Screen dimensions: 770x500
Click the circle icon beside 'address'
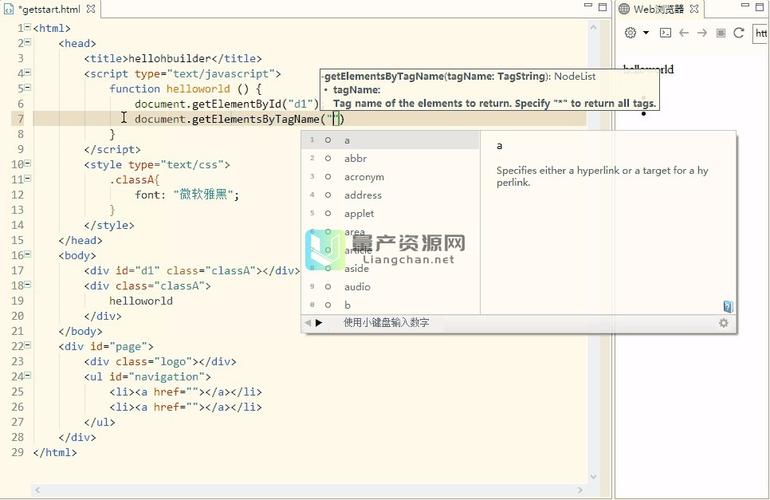328,195
